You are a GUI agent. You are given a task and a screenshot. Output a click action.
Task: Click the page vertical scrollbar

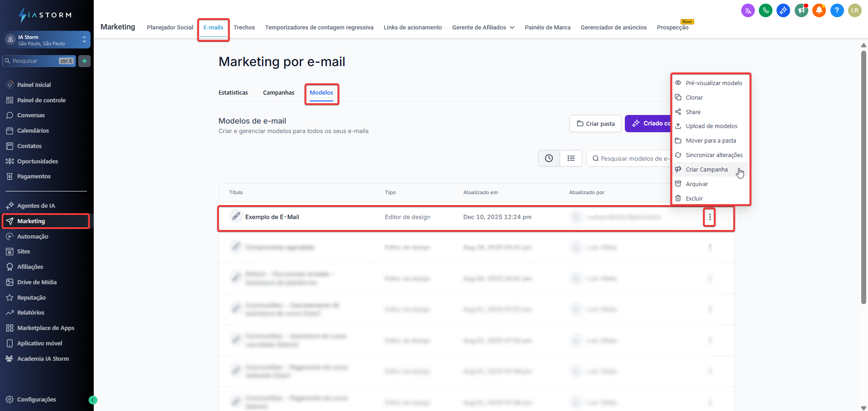[863, 177]
